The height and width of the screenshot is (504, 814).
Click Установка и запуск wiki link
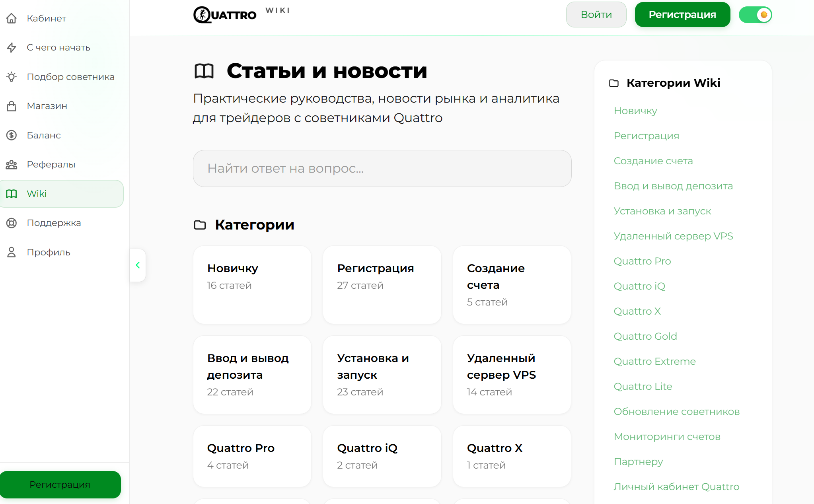pyautogui.click(x=662, y=211)
